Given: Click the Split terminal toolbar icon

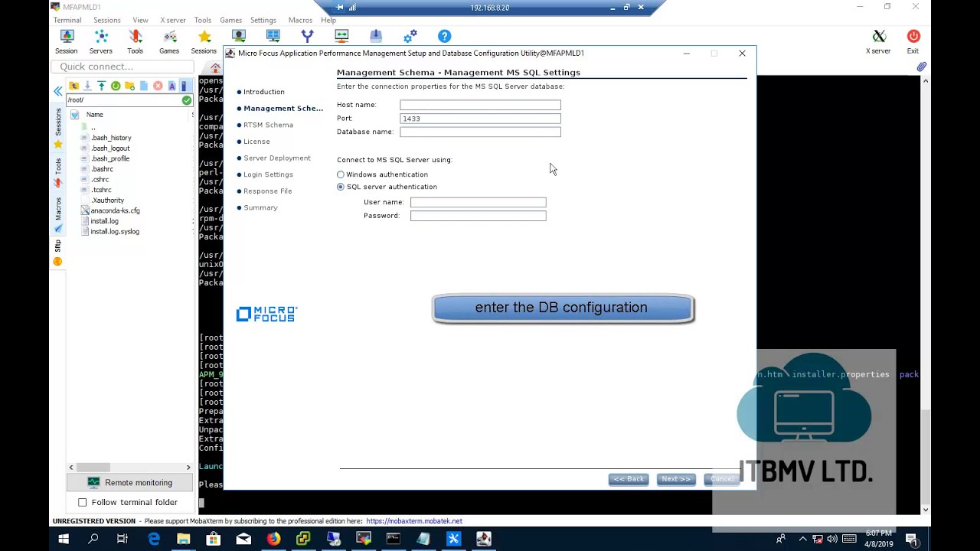Looking at the screenshot, I should coord(273,36).
